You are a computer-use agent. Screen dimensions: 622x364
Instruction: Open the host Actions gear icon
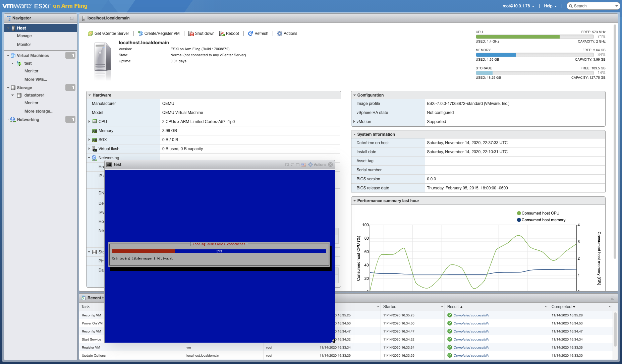(279, 34)
